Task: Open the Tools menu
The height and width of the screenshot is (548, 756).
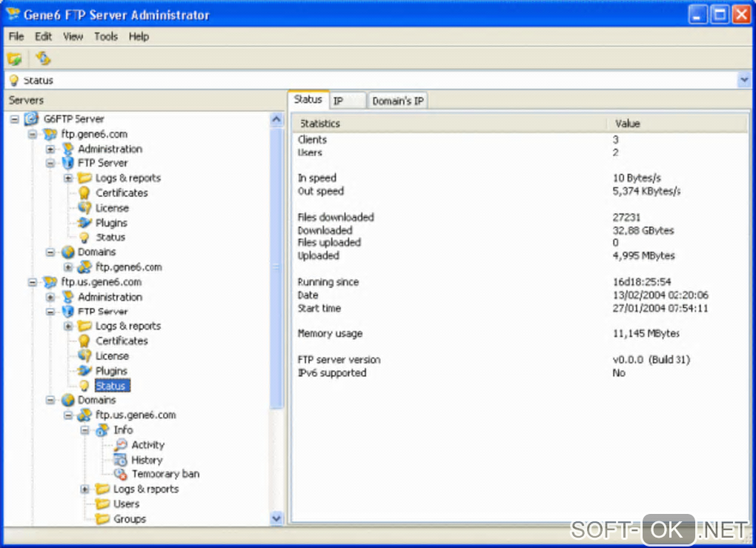Action: coord(105,36)
